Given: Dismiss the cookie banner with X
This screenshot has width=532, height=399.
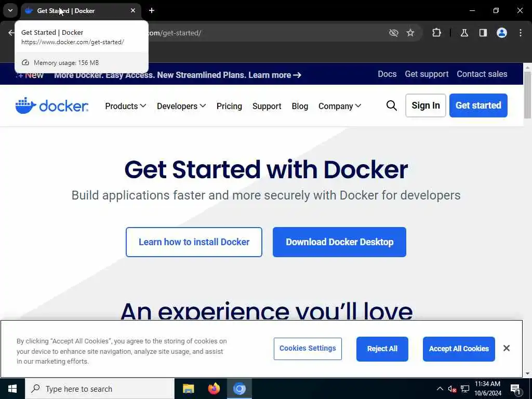Looking at the screenshot, I should tap(507, 348).
